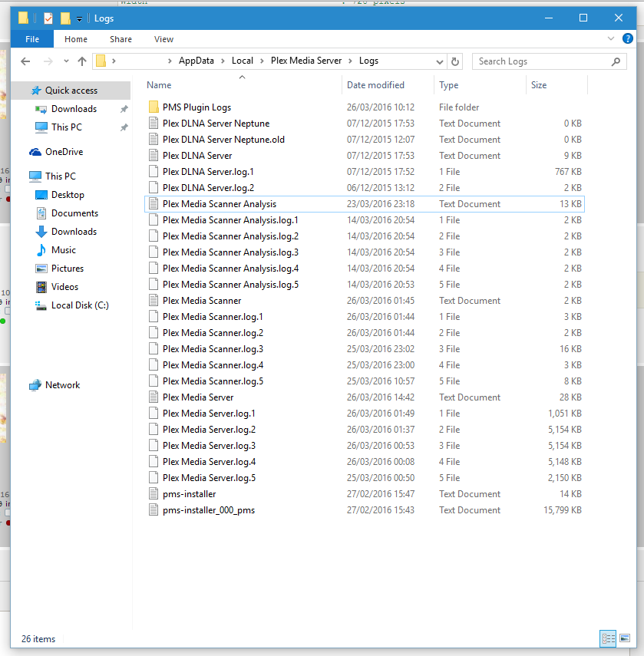The width and height of the screenshot is (644, 656).
Task: Open Help using the question mark icon
Action: 628,38
